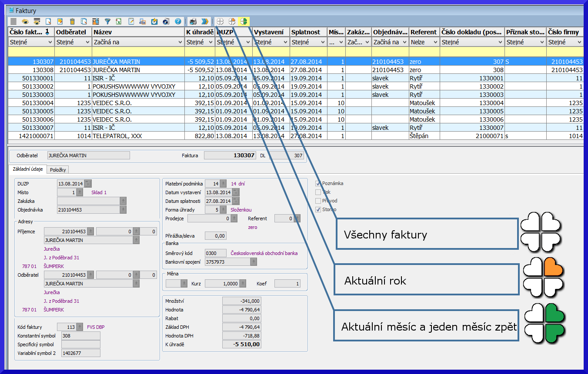Click the Excel export icon
The height and width of the screenshot is (374, 588).
(119, 21)
